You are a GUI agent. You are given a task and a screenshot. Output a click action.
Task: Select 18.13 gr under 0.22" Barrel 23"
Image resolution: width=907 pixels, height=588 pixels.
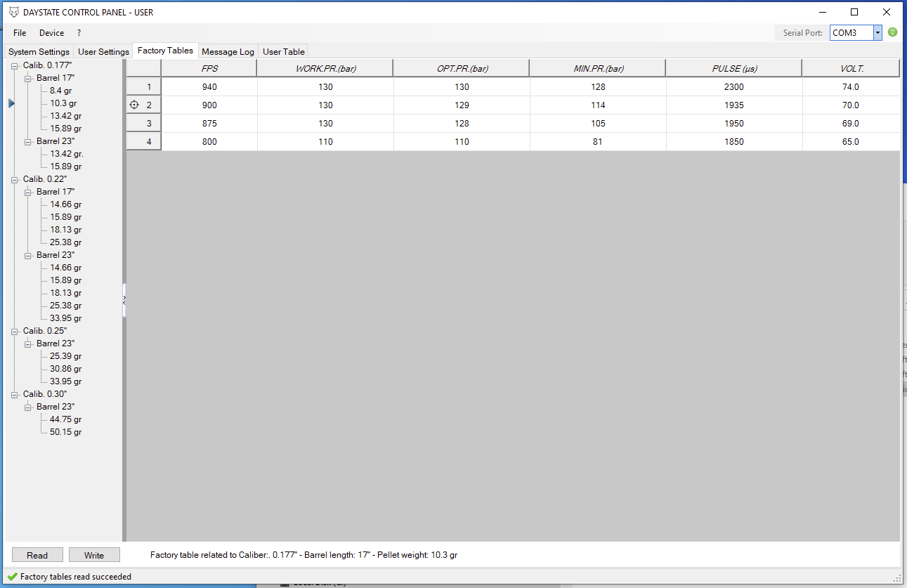click(65, 293)
